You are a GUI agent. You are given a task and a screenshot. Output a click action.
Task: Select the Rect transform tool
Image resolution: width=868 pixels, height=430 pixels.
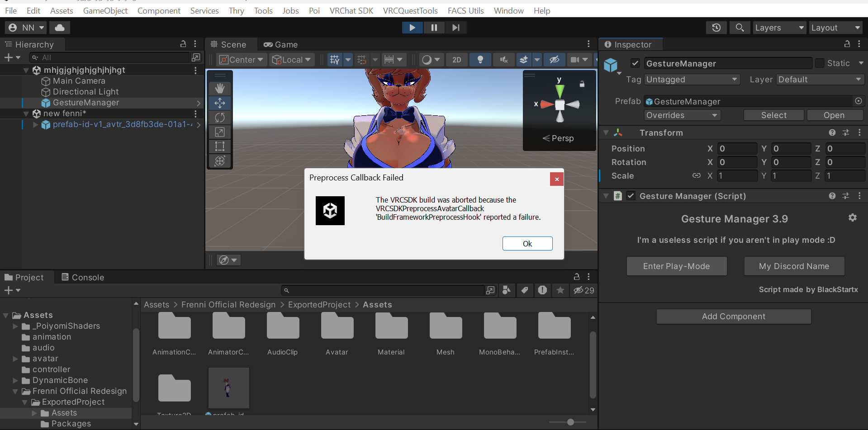coord(220,146)
